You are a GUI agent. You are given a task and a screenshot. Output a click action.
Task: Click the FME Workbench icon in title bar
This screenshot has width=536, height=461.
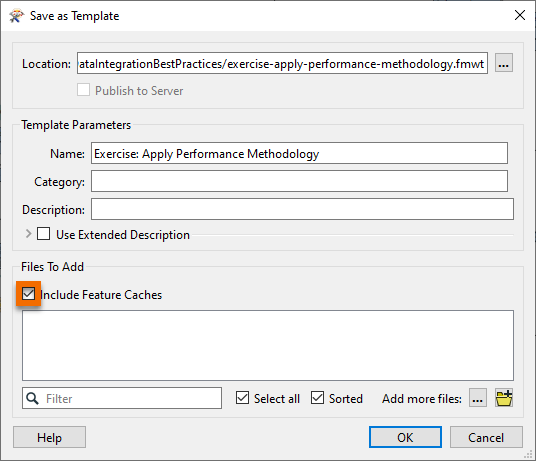(x=16, y=16)
